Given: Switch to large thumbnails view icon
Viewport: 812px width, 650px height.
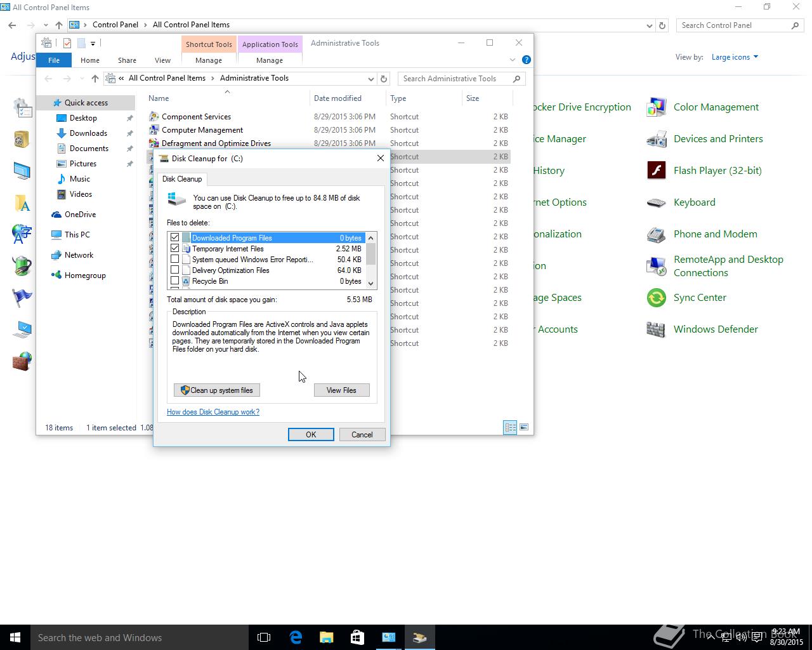Looking at the screenshot, I should coord(524,427).
